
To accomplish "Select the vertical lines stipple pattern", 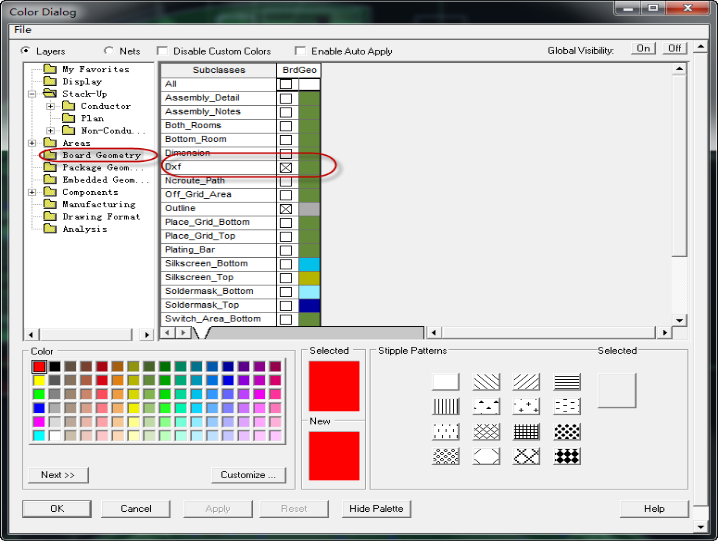I will pos(446,406).
